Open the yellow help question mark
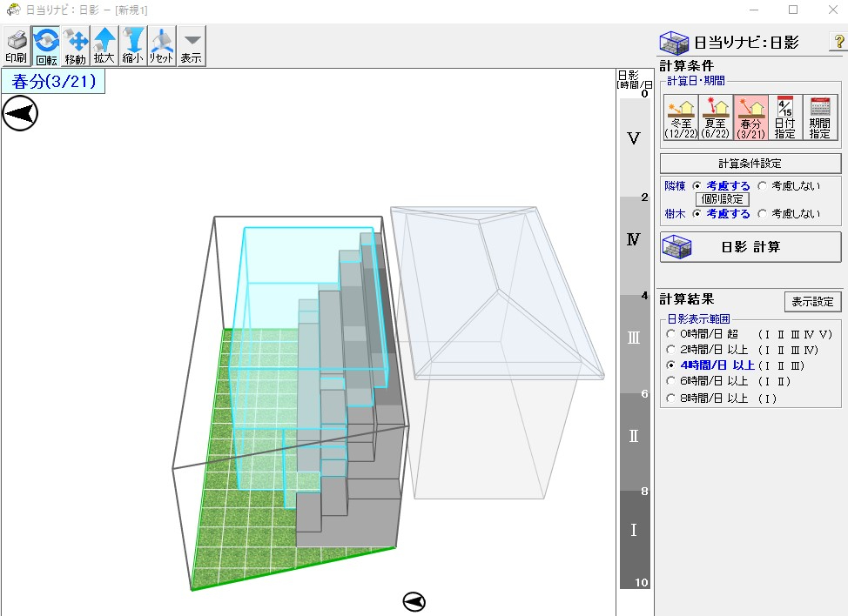The height and width of the screenshot is (616, 848). (x=838, y=42)
